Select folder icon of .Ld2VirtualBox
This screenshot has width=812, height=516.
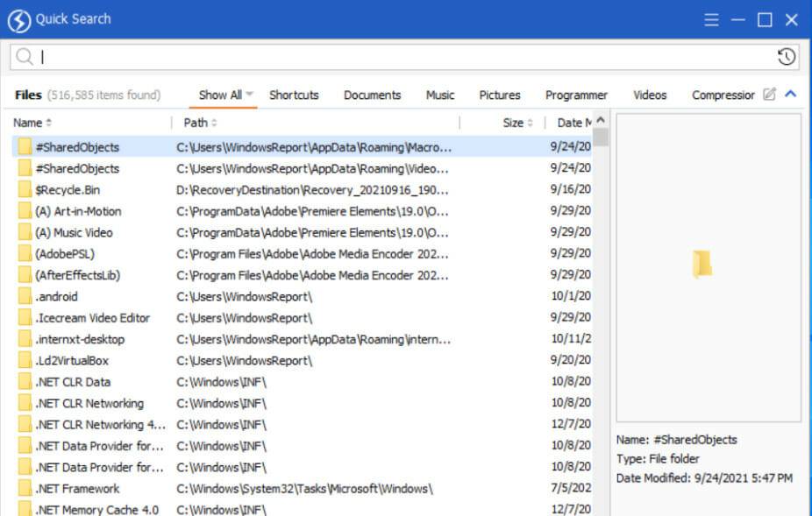click(x=25, y=360)
